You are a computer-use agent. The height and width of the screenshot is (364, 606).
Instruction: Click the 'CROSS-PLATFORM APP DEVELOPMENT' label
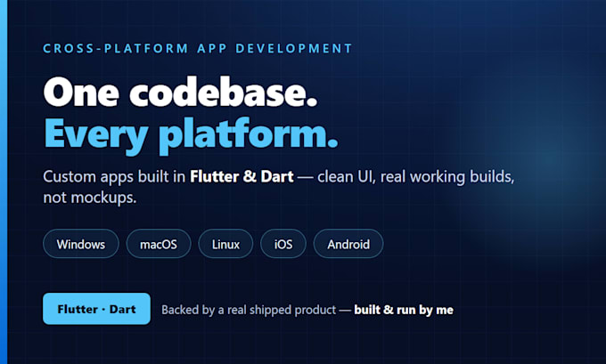coord(198,49)
